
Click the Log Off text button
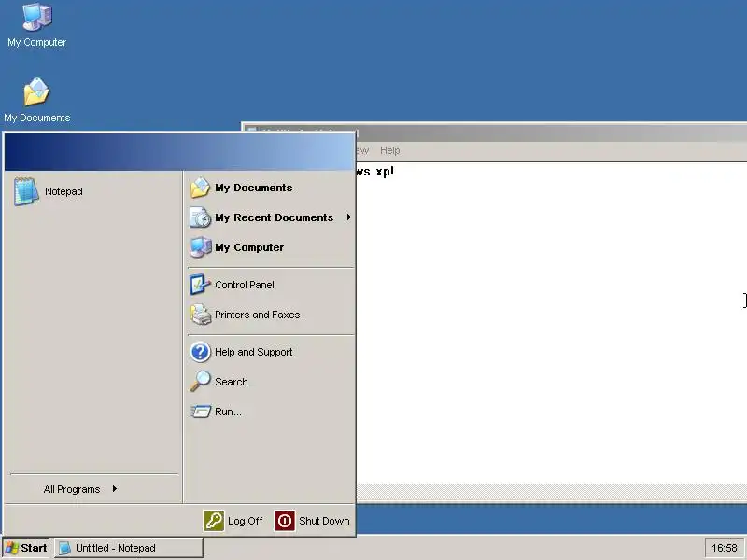[245, 521]
